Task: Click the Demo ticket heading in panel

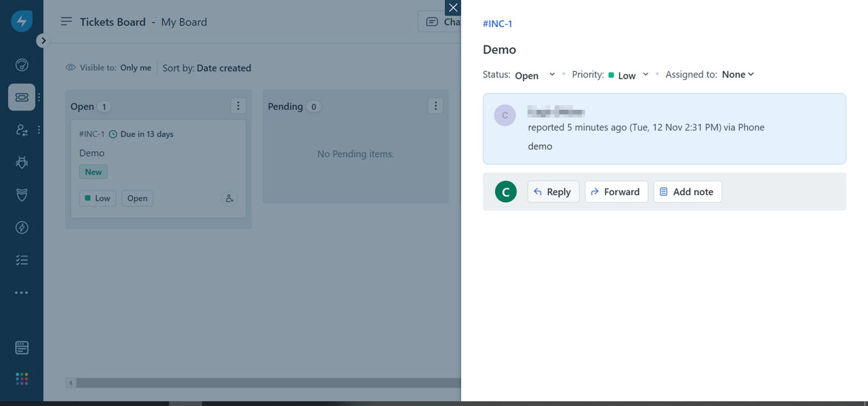Action: (x=500, y=49)
